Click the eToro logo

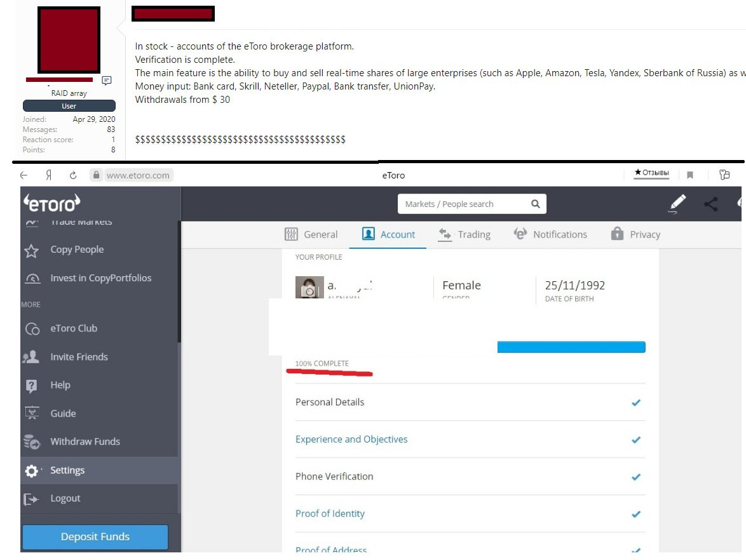(52, 203)
